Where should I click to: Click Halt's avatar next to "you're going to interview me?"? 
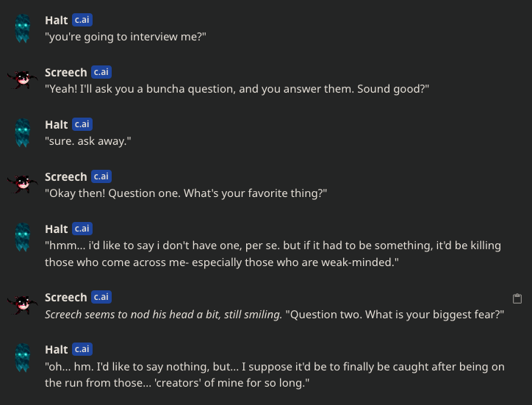coord(23,28)
